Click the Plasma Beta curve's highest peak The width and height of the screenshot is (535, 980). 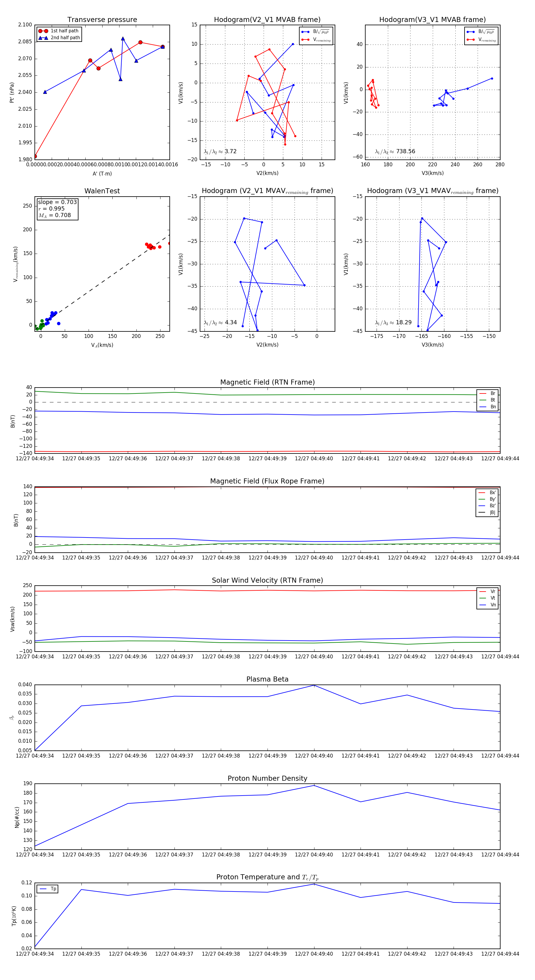314,685
